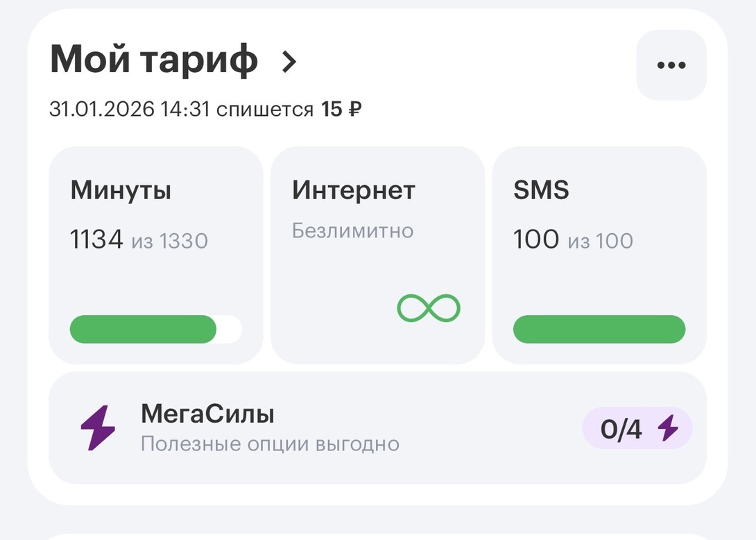
Task: Tap the 31.01.2026 14:31 charge date text
Action: [130, 109]
